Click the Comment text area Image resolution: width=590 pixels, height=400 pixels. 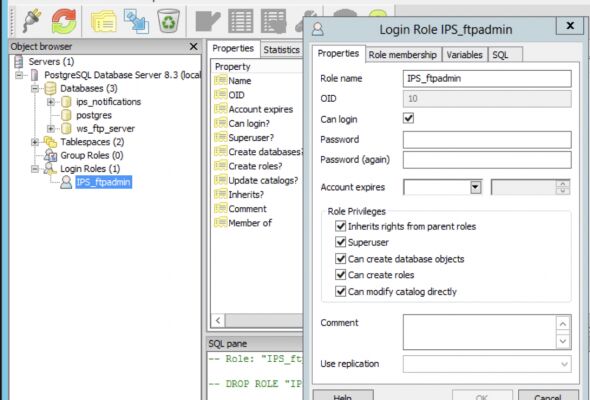point(479,332)
